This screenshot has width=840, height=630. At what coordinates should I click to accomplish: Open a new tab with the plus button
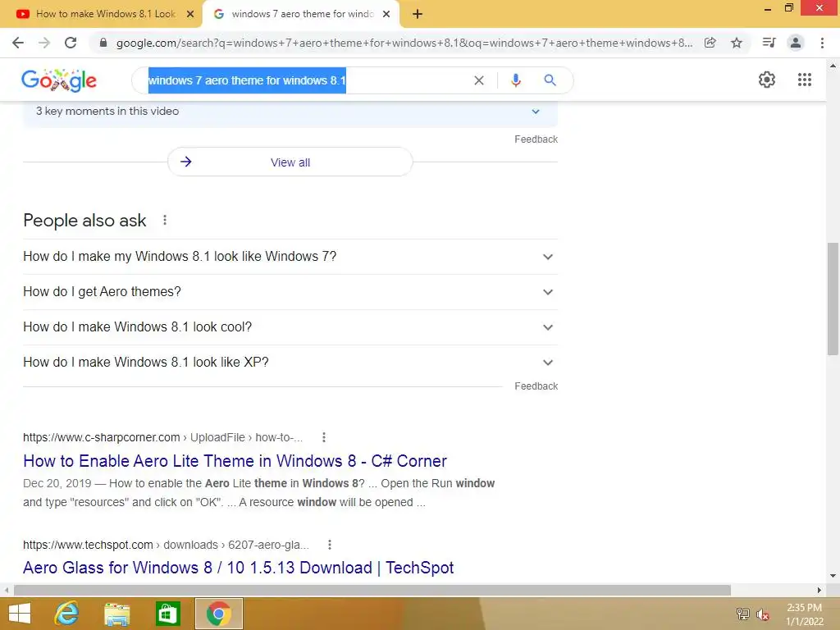pos(418,14)
